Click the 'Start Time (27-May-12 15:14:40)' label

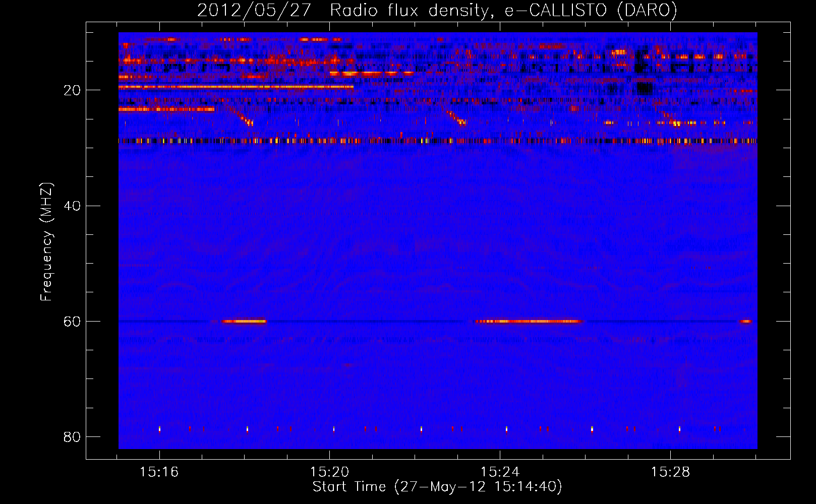(x=437, y=487)
